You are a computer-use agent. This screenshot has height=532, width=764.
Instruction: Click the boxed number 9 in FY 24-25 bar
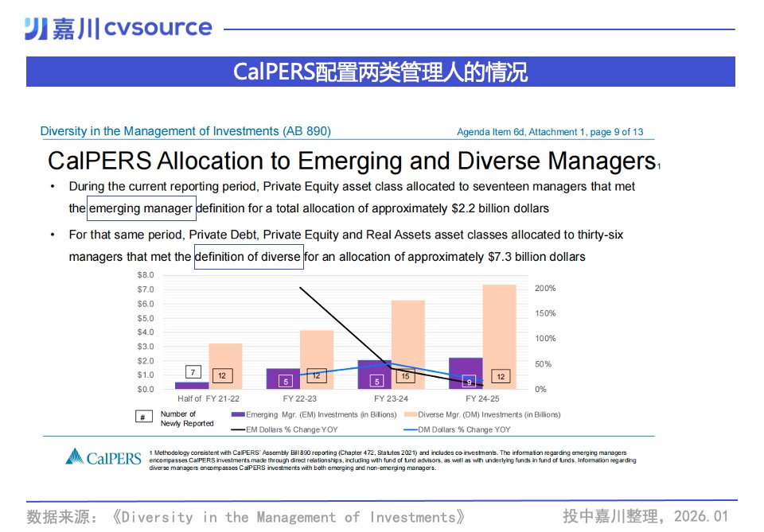click(x=469, y=382)
